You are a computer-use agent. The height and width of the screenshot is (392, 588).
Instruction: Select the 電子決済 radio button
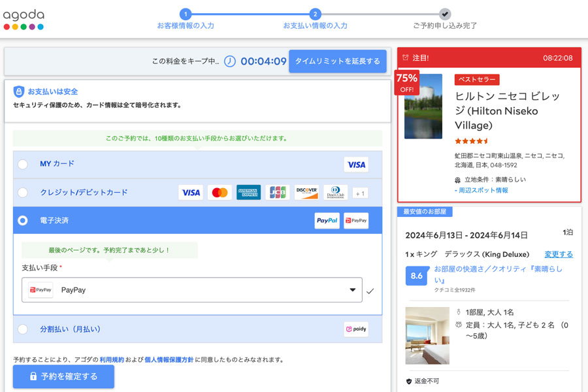point(23,221)
